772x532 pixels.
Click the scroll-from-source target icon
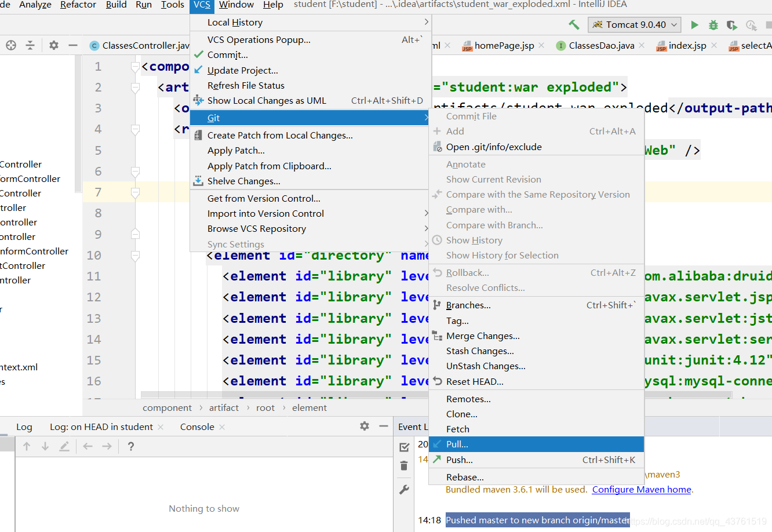(11, 45)
